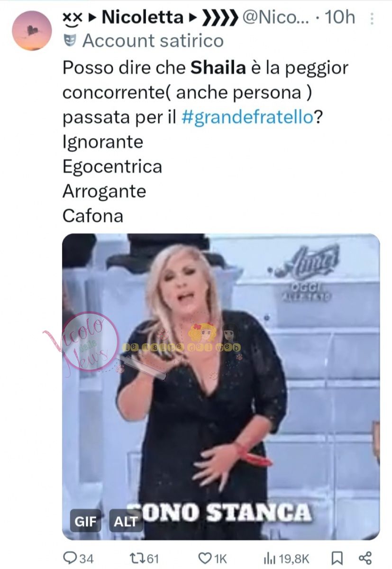Screen dimensions: 392x569
Task: Play the 'SONO STANCA' GIF image
Action: [x=221, y=386]
